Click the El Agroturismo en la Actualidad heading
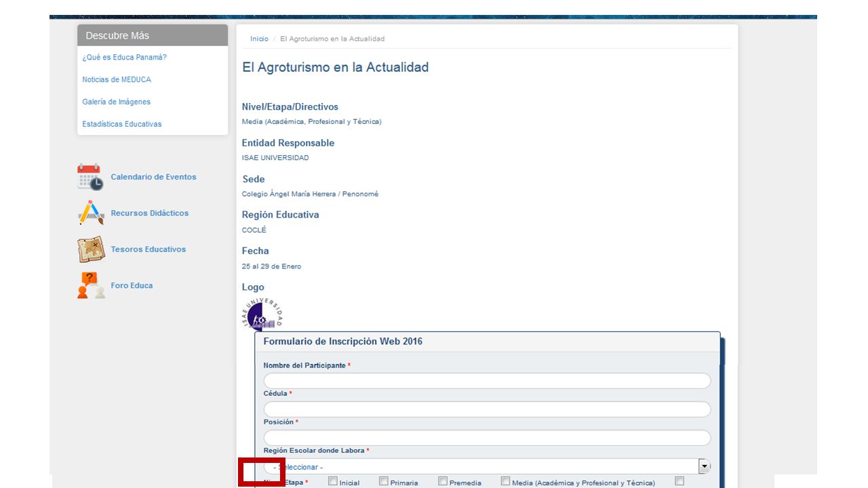This screenshot has height=488, width=868. (336, 67)
